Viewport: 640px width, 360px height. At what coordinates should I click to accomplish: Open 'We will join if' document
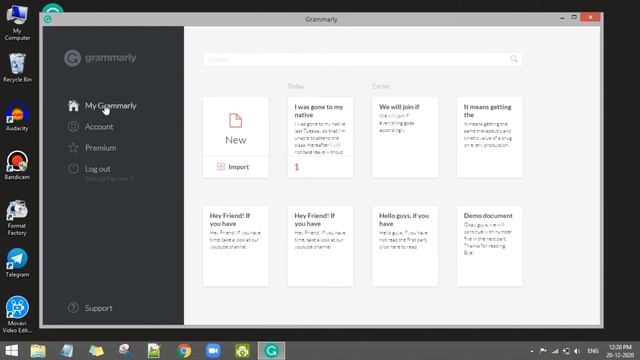(405, 137)
